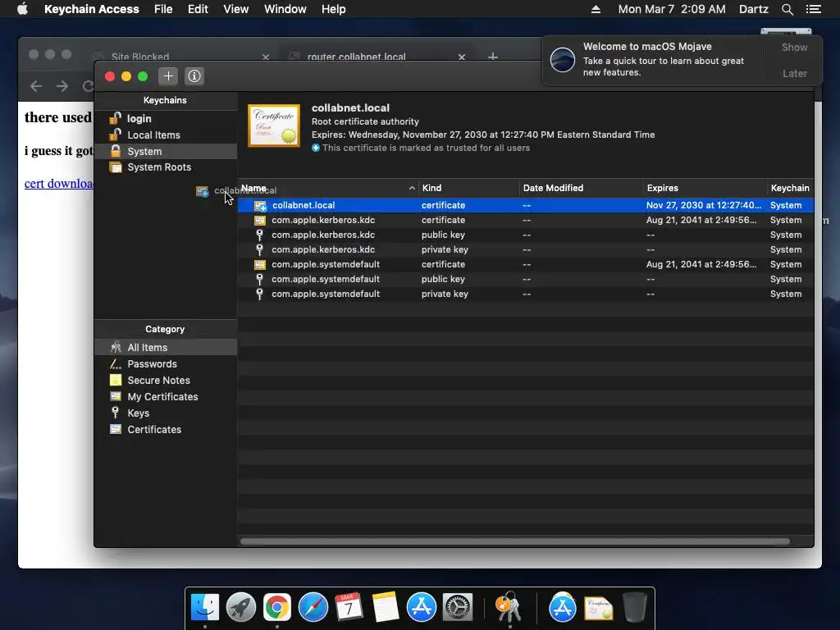The image size is (840, 630).
Task: Select the Local Items keychain
Action: 166,135
